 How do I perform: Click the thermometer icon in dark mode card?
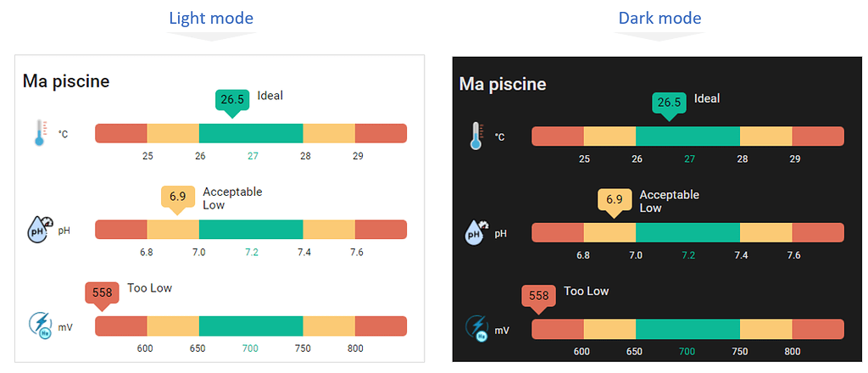[476, 136]
